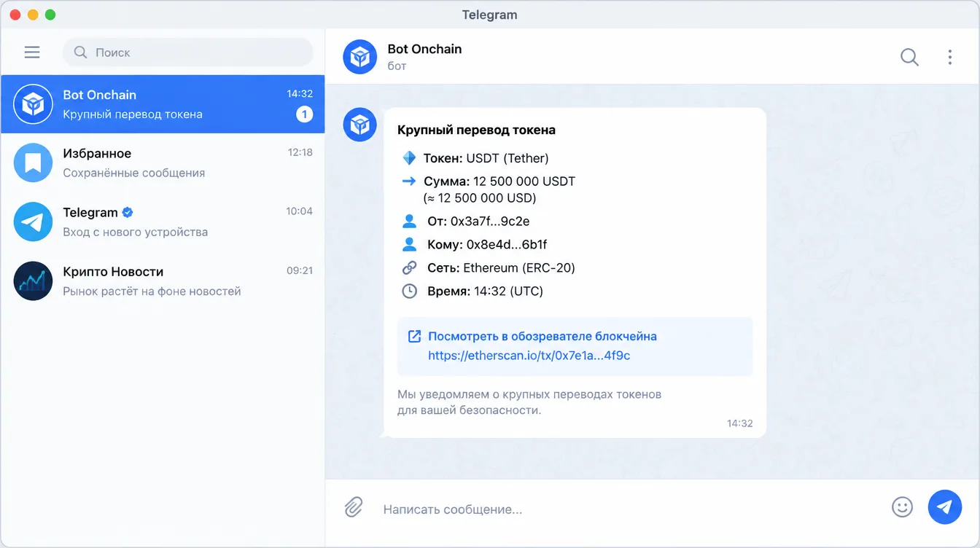The height and width of the screenshot is (548, 980).
Task: Click the diamond icon next to Токен
Action: pyautogui.click(x=409, y=158)
